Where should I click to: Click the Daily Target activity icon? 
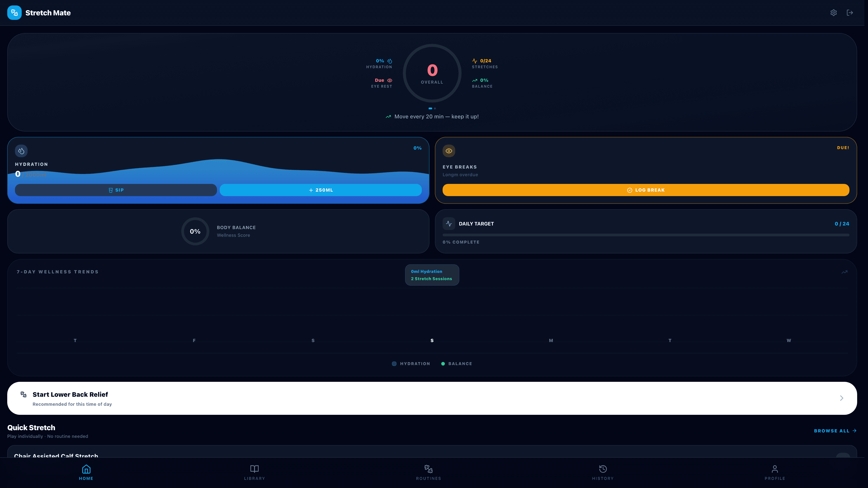click(449, 224)
